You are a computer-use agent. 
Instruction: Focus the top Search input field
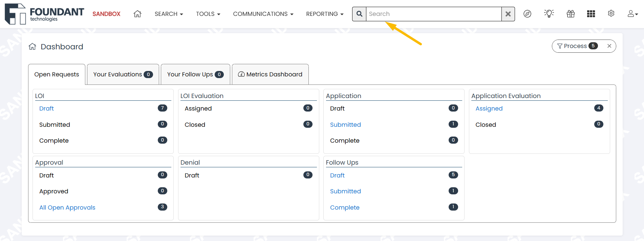pos(433,14)
